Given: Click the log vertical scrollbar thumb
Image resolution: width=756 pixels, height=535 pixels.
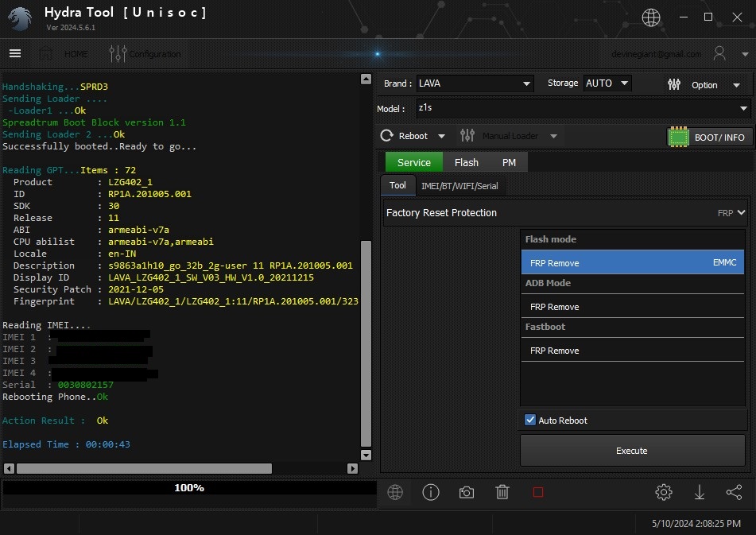Looking at the screenshot, I should tap(366, 343).
